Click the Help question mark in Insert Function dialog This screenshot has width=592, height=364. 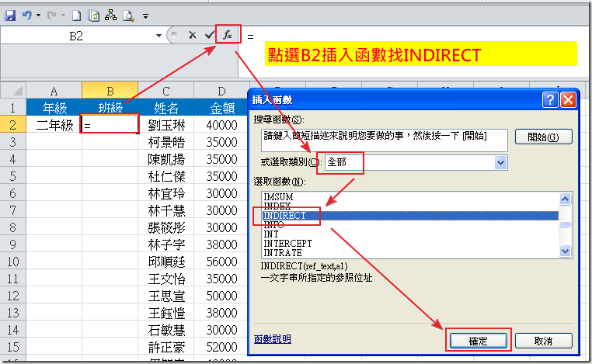[x=550, y=99]
